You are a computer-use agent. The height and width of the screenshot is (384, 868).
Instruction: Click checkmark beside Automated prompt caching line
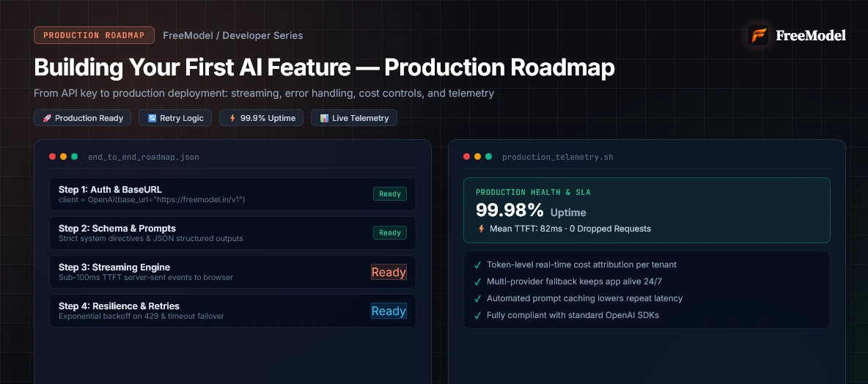pos(478,299)
